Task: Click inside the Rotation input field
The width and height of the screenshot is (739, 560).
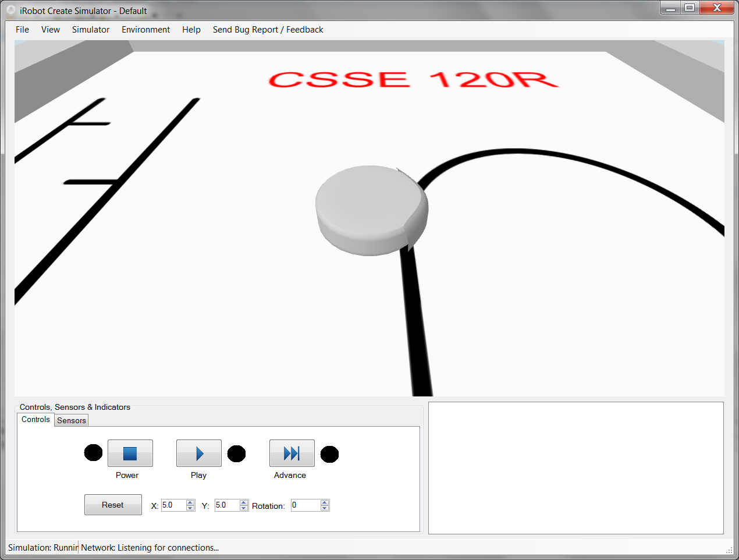Action: point(305,505)
